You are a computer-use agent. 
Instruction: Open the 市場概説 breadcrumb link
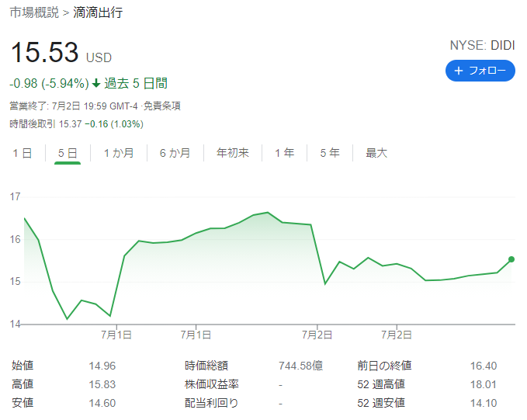(34, 12)
